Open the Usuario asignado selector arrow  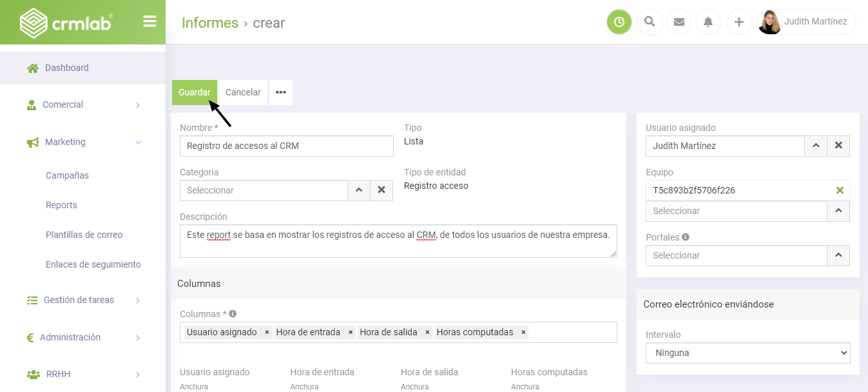[816, 146]
